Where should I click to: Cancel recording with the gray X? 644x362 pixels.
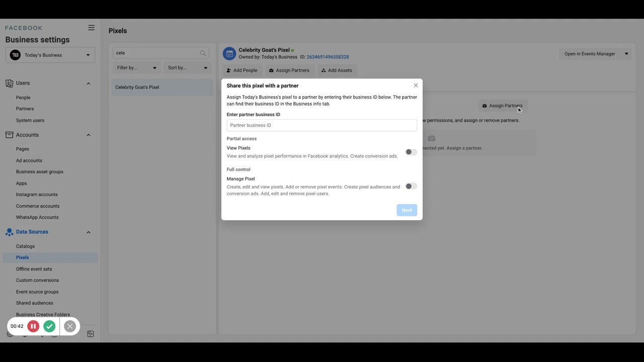[70, 326]
